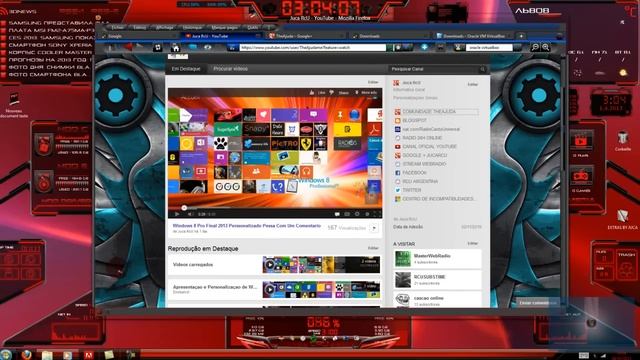640x360 pixels.
Task: Click the Enviar comentários button
Action: pyautogui.click(x=537, y=302)
